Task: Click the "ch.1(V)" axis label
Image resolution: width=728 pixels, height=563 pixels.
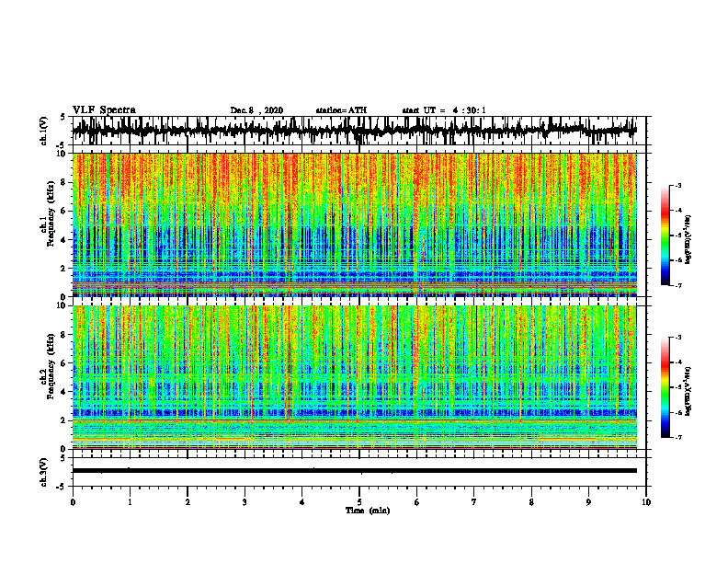Action: [x=44, y=131]
